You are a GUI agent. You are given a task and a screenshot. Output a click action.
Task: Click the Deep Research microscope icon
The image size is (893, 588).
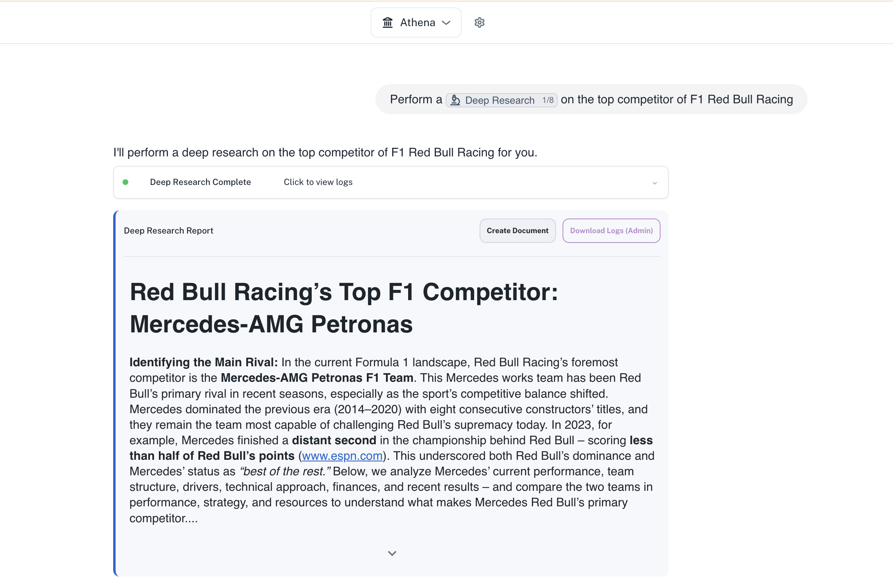click(455, 100)
